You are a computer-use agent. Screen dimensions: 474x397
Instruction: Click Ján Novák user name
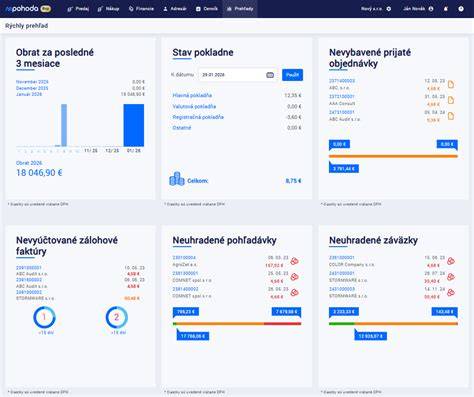414,9
